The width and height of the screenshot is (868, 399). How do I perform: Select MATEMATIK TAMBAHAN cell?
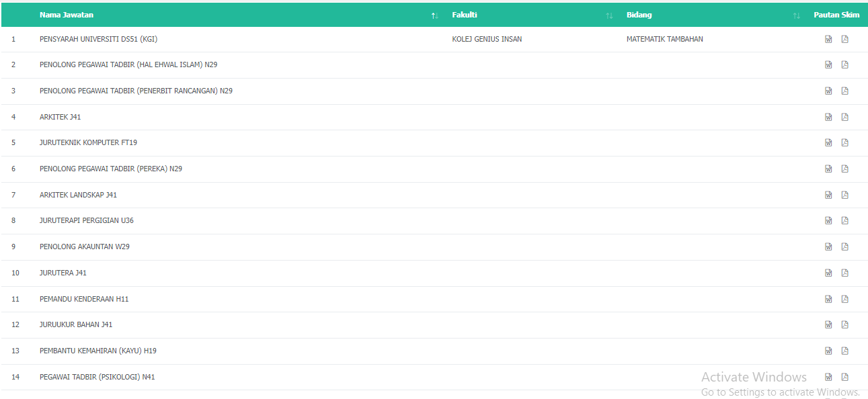point(665,39)
